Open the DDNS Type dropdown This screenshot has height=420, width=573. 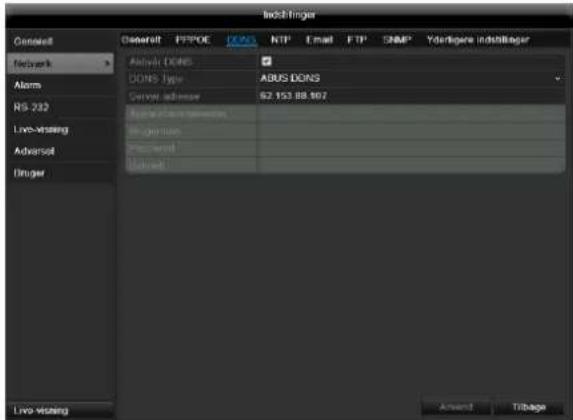[x=411, y=78]
